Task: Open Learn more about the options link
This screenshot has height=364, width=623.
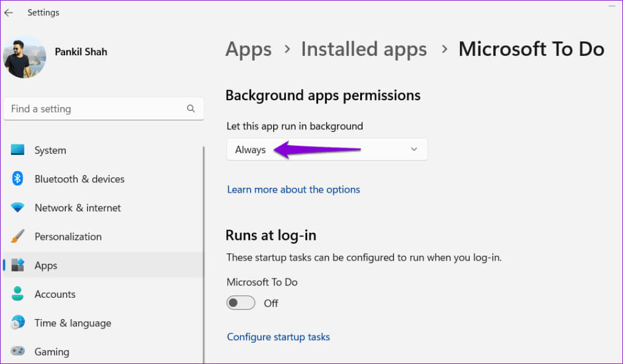Action: click(x=293, y=190)
